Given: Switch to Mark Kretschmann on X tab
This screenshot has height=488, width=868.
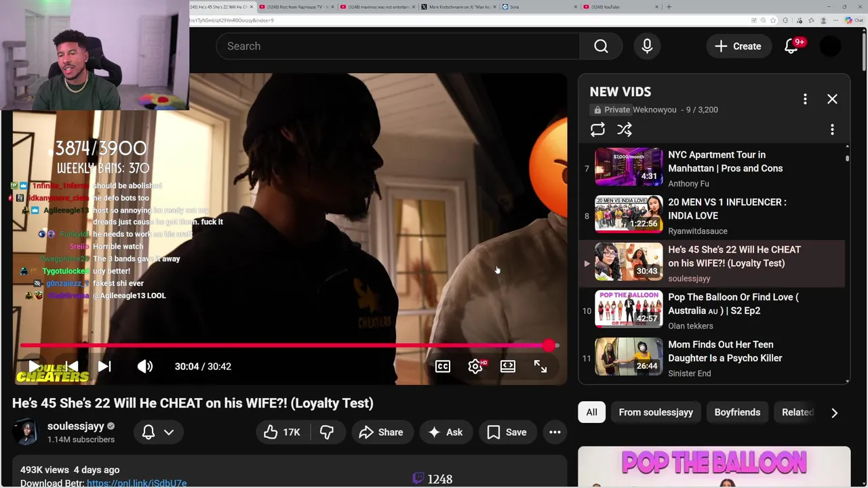Looking at the screenshot, I should pyautogui.click(x=459, y=7).
